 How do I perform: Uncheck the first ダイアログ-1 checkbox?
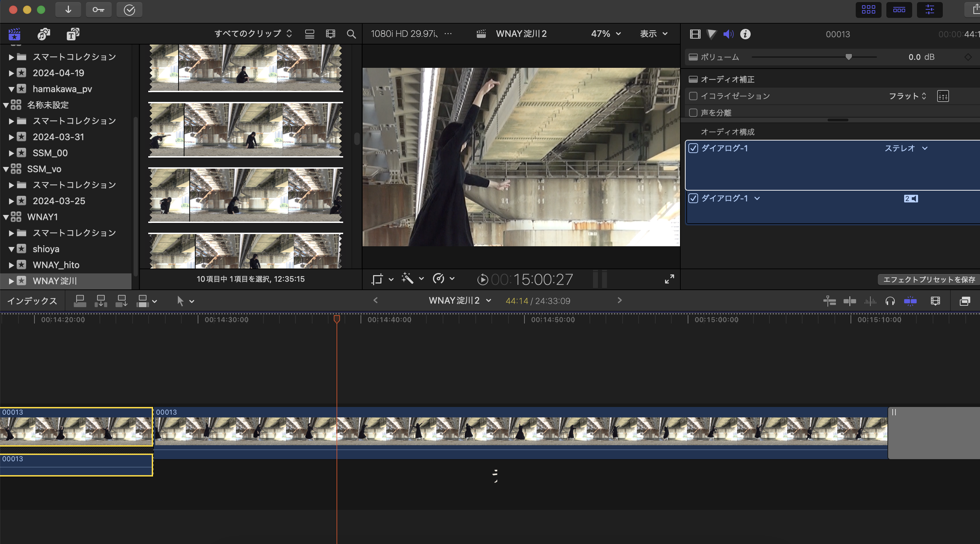click(693, 148)
